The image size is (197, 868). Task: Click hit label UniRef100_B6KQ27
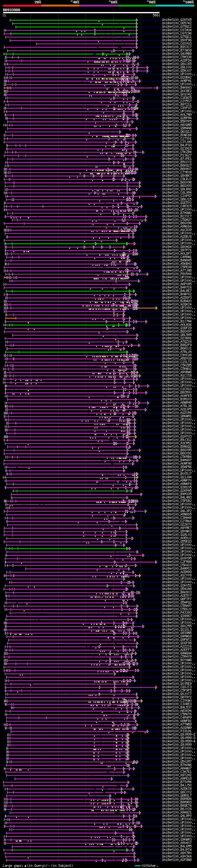click(177, 165)
